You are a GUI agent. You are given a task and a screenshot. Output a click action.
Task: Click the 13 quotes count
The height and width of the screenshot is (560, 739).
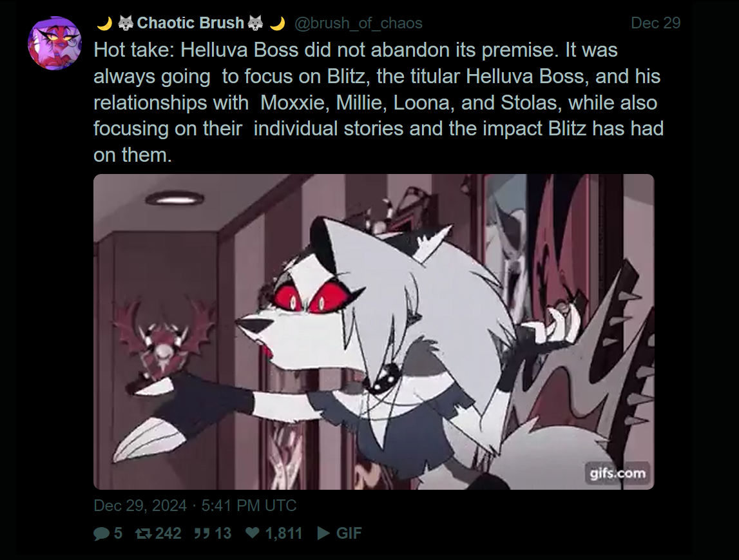(223, 533)
